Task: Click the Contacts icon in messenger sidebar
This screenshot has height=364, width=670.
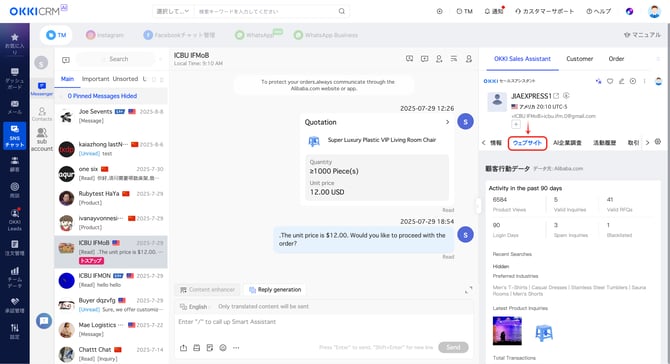Action: pos(42,114)
